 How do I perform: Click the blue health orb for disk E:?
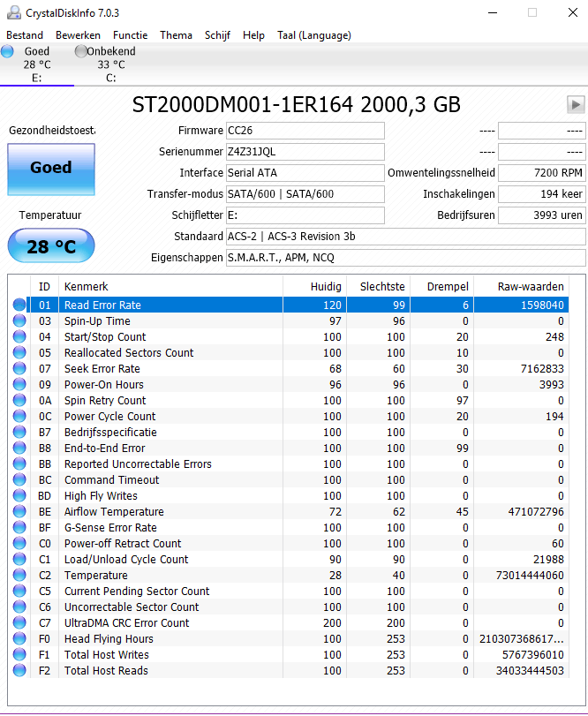(7, 51)
